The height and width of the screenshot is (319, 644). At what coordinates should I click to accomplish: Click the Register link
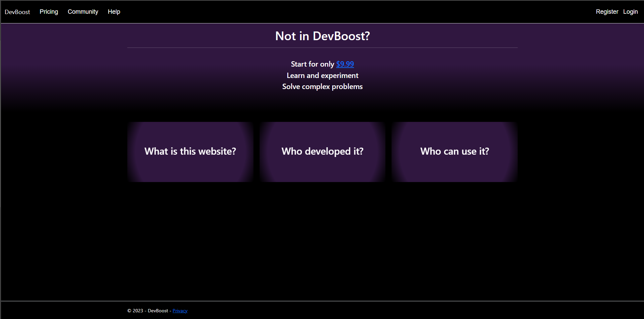tap(607, 11)
